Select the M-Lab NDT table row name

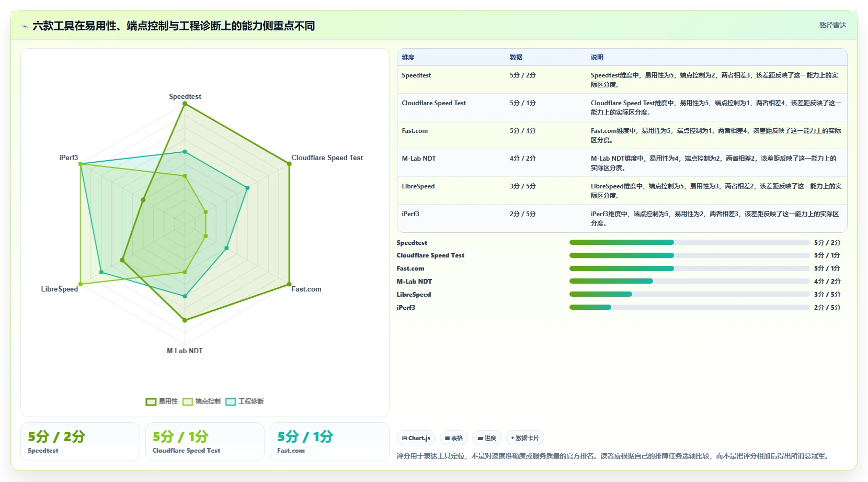(418, 159)
